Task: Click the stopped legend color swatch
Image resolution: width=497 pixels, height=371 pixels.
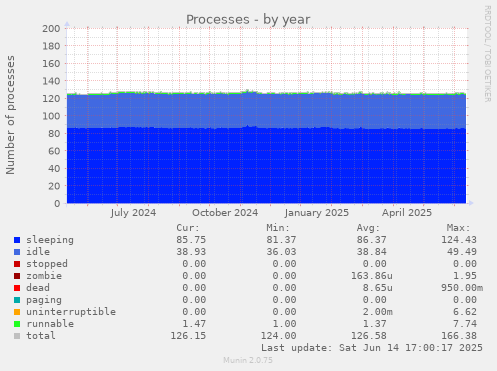Action: [17, 264]
